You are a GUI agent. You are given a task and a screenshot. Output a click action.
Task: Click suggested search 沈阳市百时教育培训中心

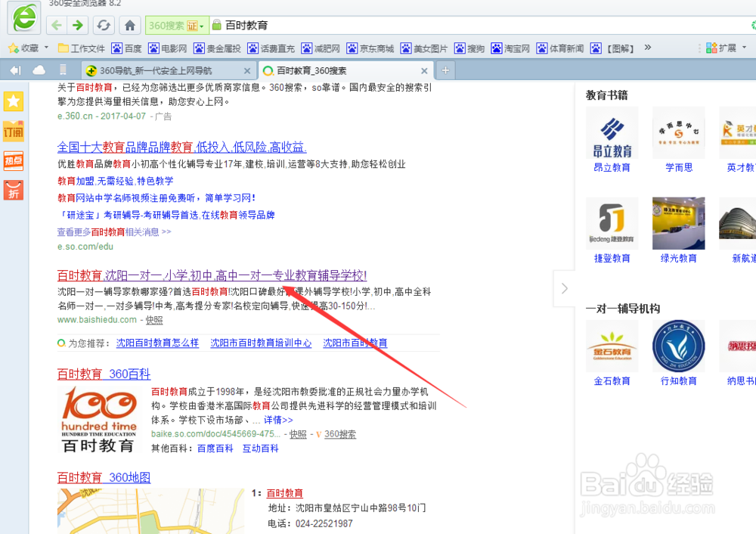261,343
